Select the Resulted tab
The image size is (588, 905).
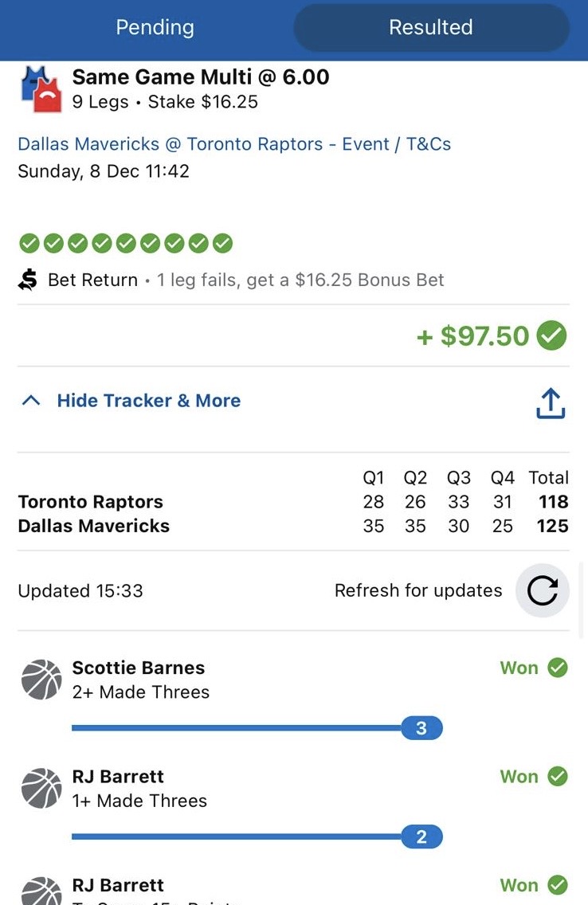(431, 27)
